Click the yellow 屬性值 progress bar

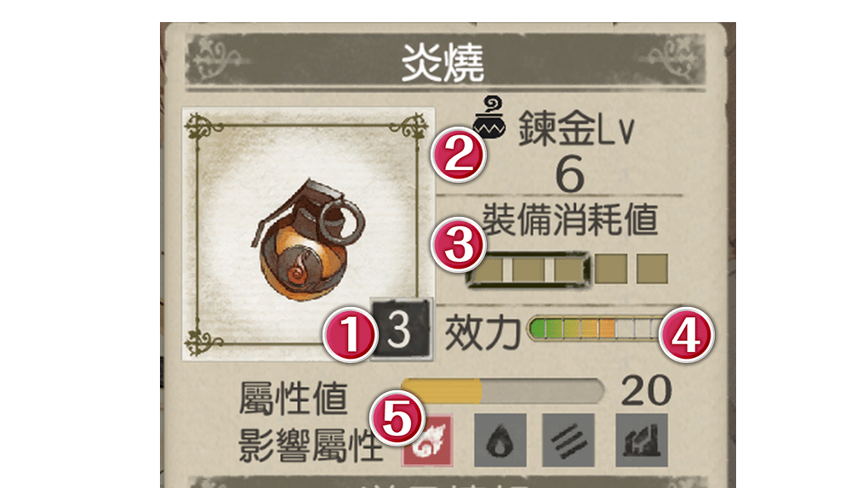[x=503, y=390]
